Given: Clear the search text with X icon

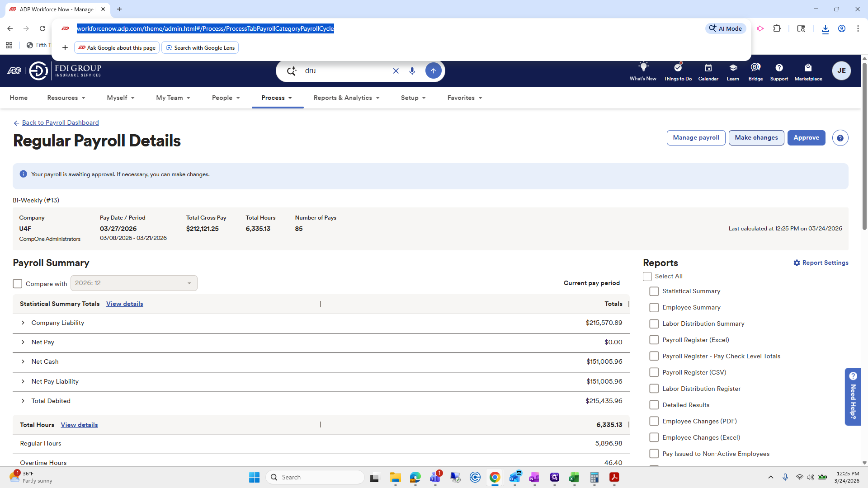Looking at the screenshot, I should 396,71.
